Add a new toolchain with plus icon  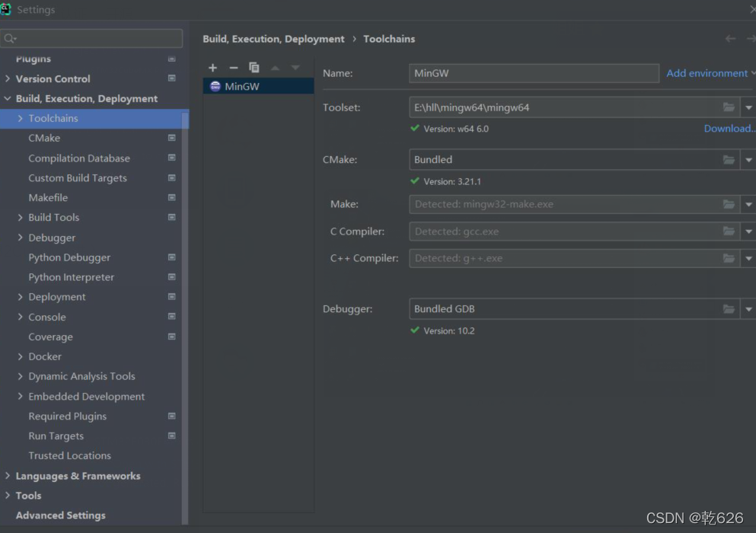pos(213,68)
